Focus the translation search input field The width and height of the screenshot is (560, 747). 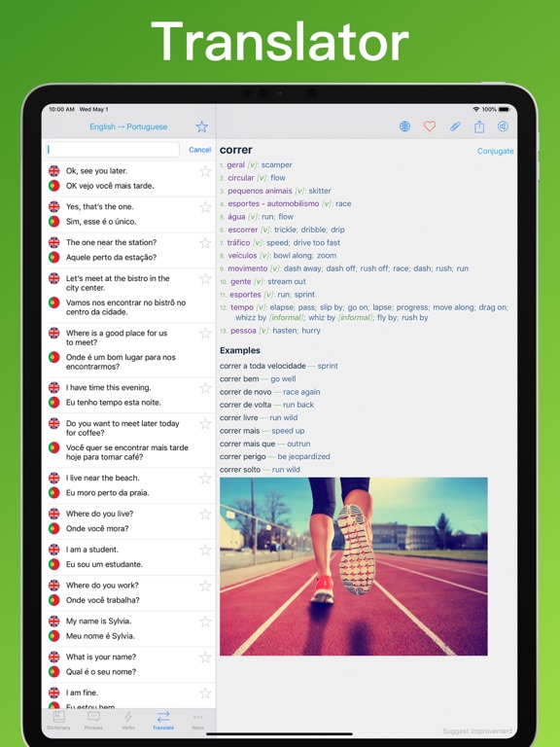pos(113,150)
